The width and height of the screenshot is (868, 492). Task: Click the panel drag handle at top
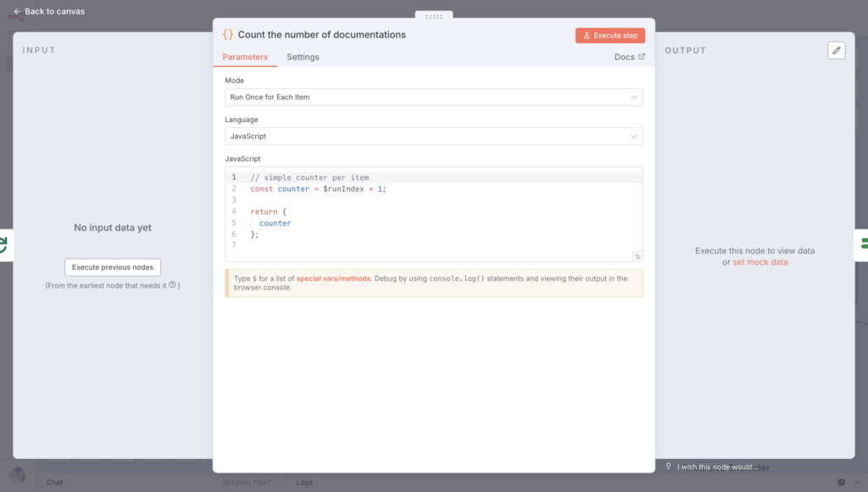[x=434, y=16]
